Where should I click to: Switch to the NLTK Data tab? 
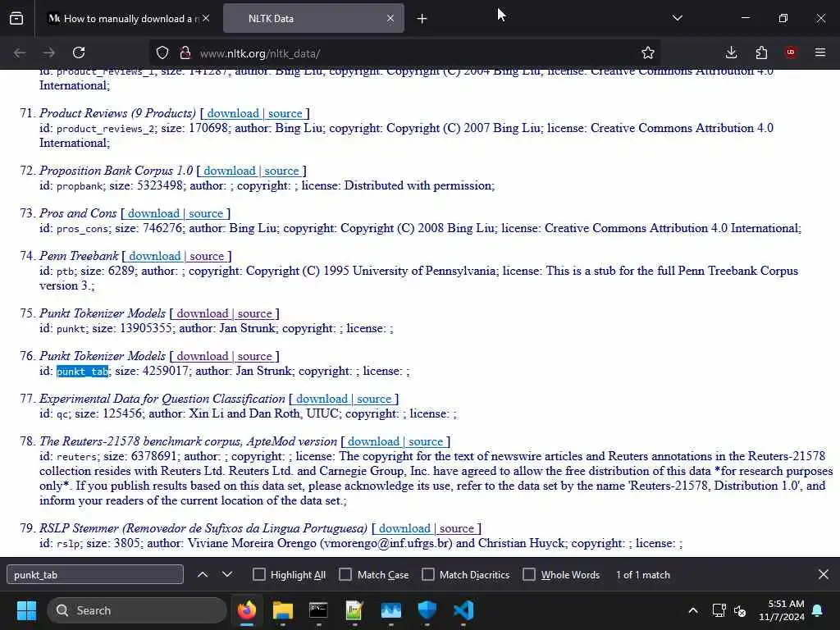313,19
